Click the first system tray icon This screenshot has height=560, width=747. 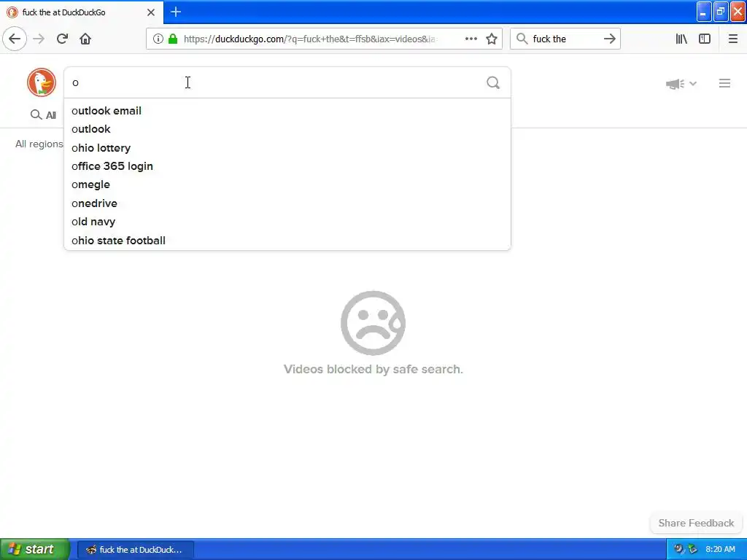pos(678,549)
